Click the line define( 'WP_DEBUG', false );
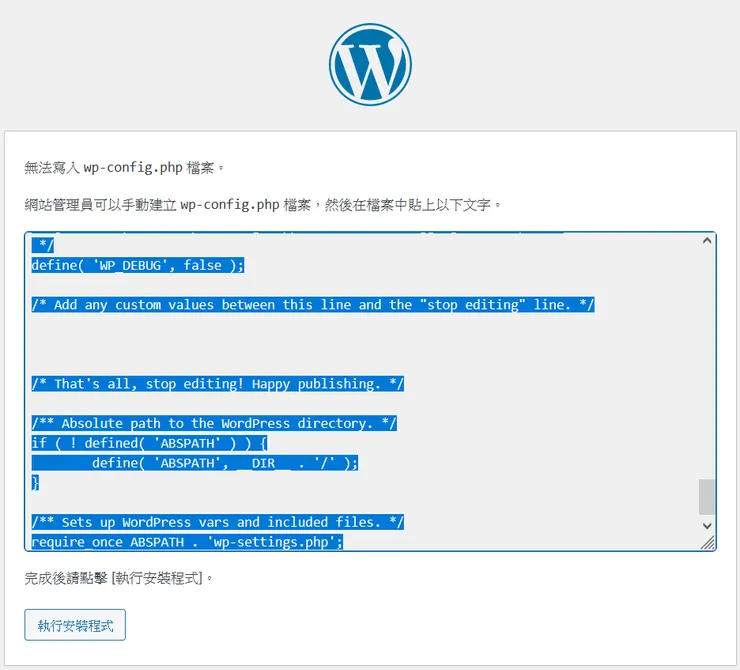Screen dimensions: 740x670 [138, 265]
